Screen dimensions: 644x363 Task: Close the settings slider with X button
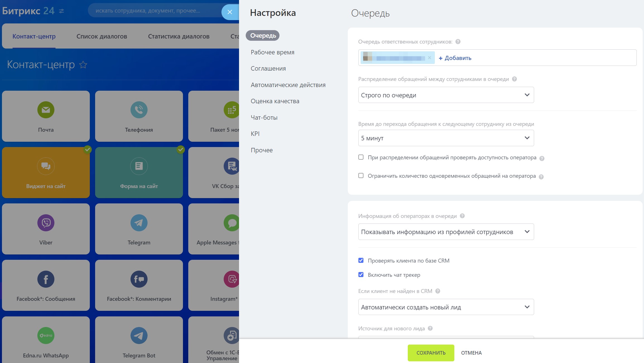pyautogui.click(x=230, y=12)
